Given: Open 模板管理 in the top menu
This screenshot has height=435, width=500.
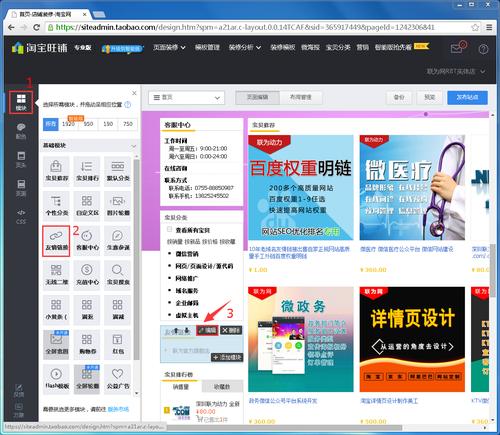Looking at the screenshot, I should [207, 47].
